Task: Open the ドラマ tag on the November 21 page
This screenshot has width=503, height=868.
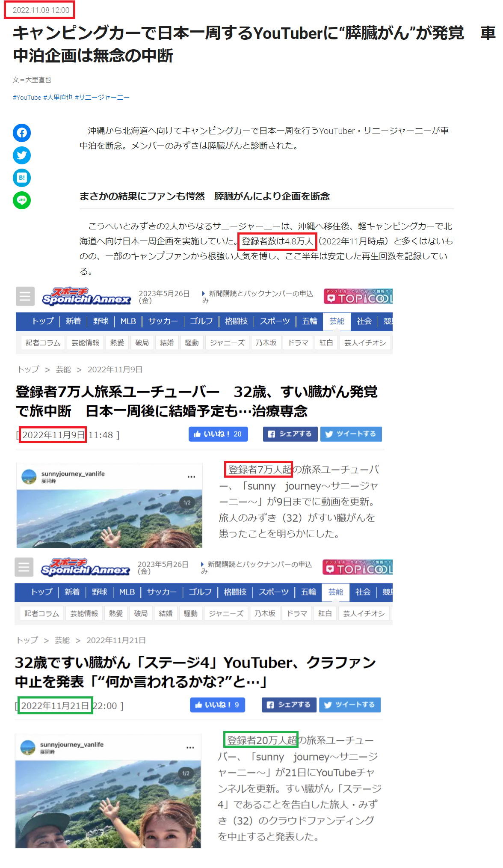Action: coord(297,614)
